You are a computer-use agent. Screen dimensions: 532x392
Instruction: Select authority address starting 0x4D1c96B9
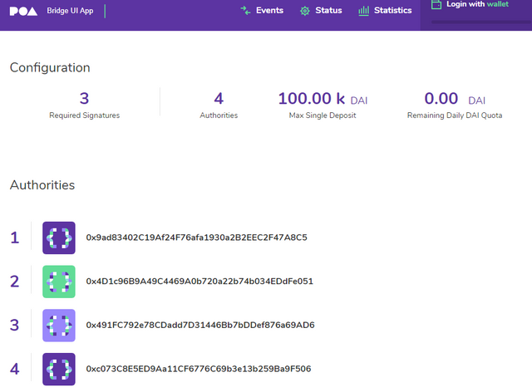(199, 282)
